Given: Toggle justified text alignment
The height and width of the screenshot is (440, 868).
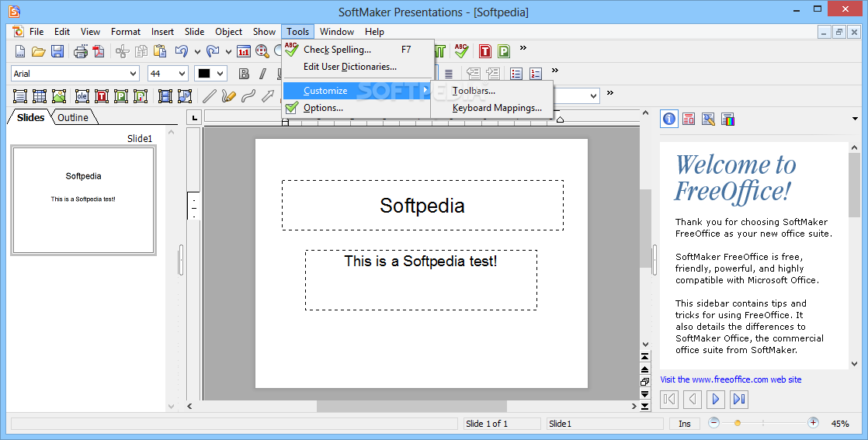Looking at the screenshot, I should tap(449, 74).
